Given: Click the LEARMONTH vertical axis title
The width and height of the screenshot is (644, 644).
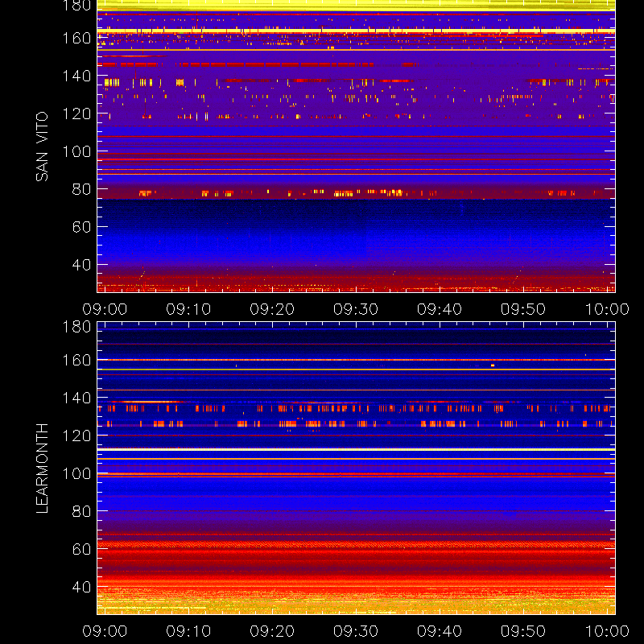Looking at the screenshot, I should tap(42, 468).
